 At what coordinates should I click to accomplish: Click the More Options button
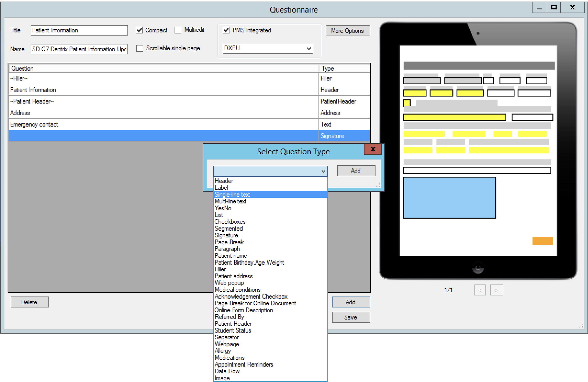[x=348, y=31]
